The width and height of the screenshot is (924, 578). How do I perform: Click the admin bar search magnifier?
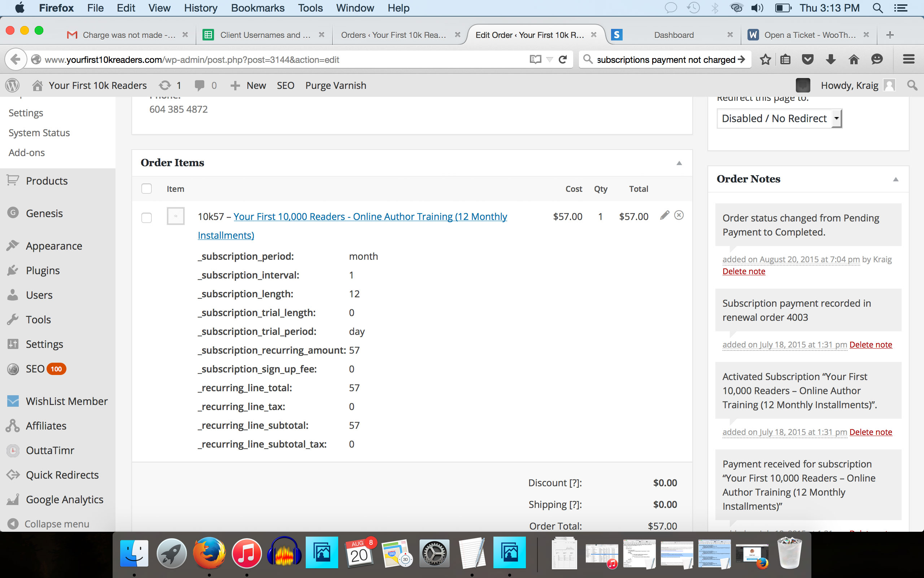pos(912,85)
